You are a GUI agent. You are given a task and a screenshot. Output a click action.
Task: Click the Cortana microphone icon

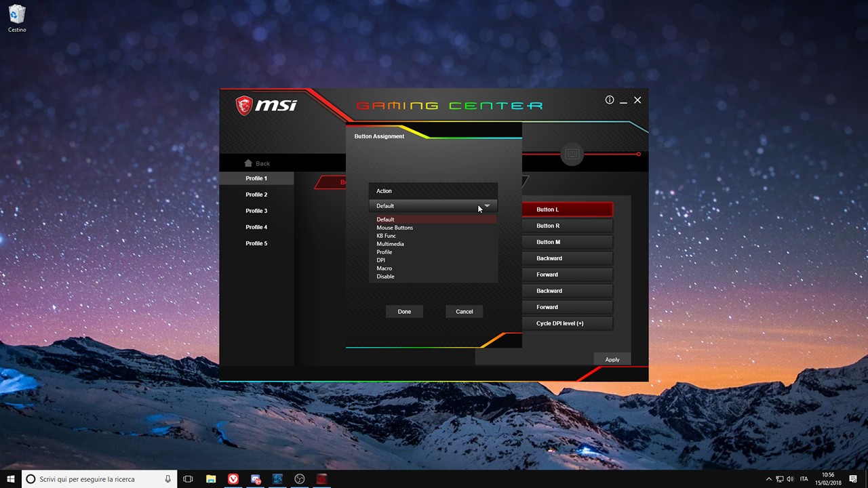coord(167,479)
